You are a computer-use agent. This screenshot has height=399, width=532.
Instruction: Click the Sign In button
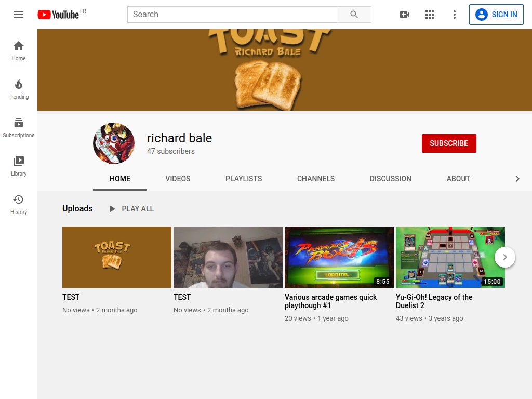[496, 15]
